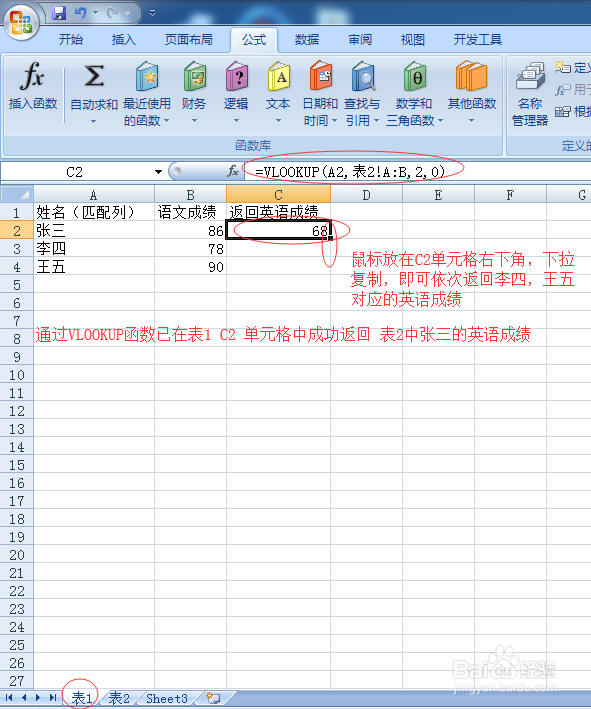Click the Name Box showing C2

coord(75,172)
